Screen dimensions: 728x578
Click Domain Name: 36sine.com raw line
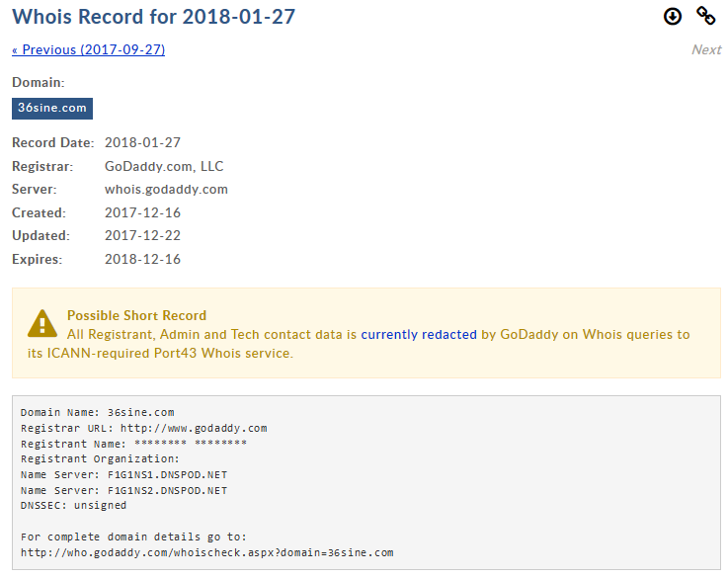pos(98,412)
